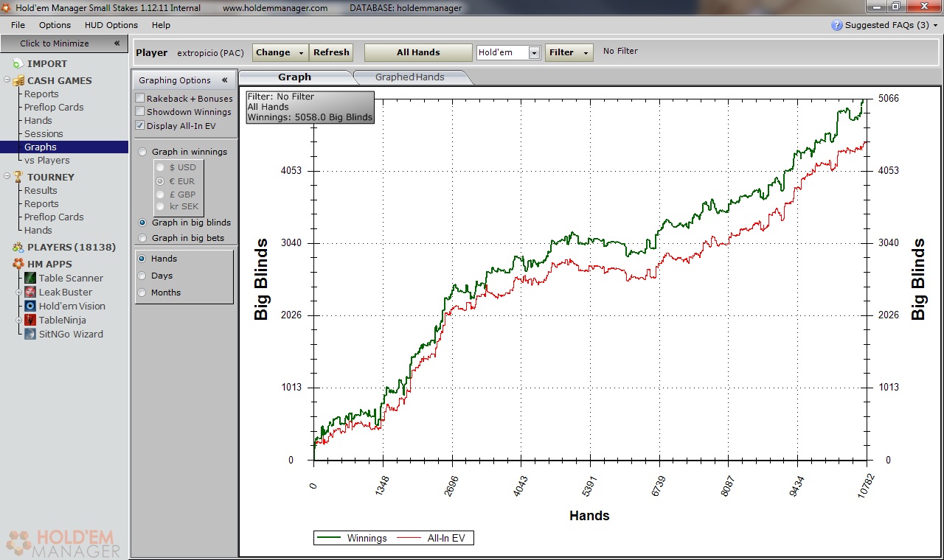The width and height of the screenshot is (944, 560).
Task: Open Cash Games Preflop Cards
Action: (54, 107)
